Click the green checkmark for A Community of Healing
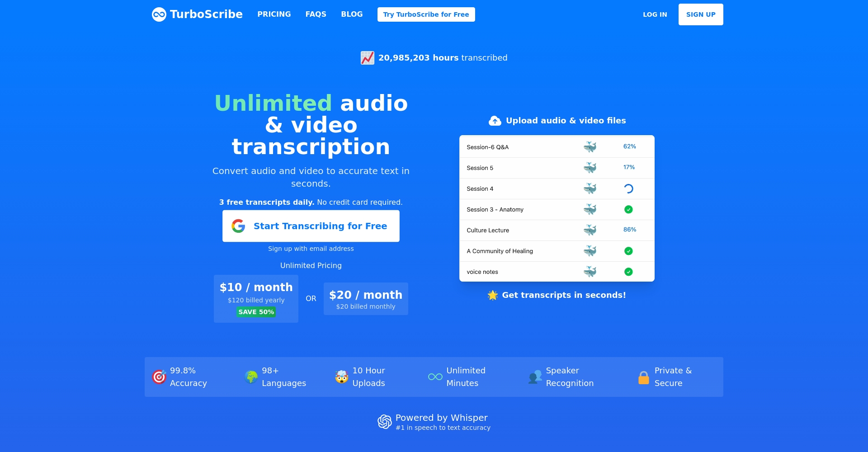Screen dimensions: 868x452 628,251
